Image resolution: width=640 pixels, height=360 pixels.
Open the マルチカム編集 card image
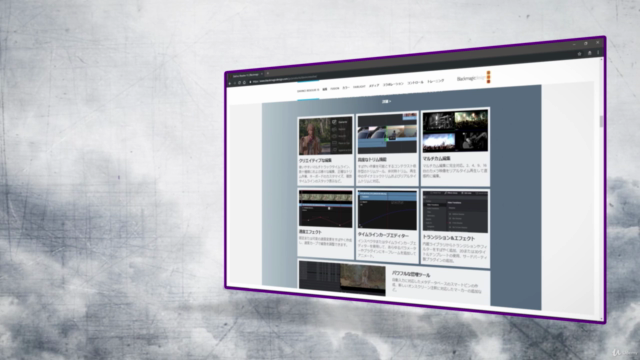(455, 131)
